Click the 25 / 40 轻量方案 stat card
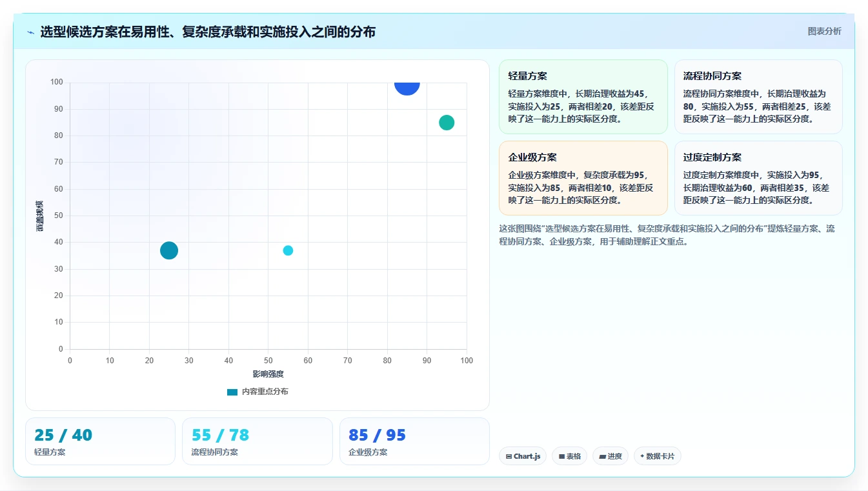This screenshot has width=868, height=491. click(x=100, y=441)
